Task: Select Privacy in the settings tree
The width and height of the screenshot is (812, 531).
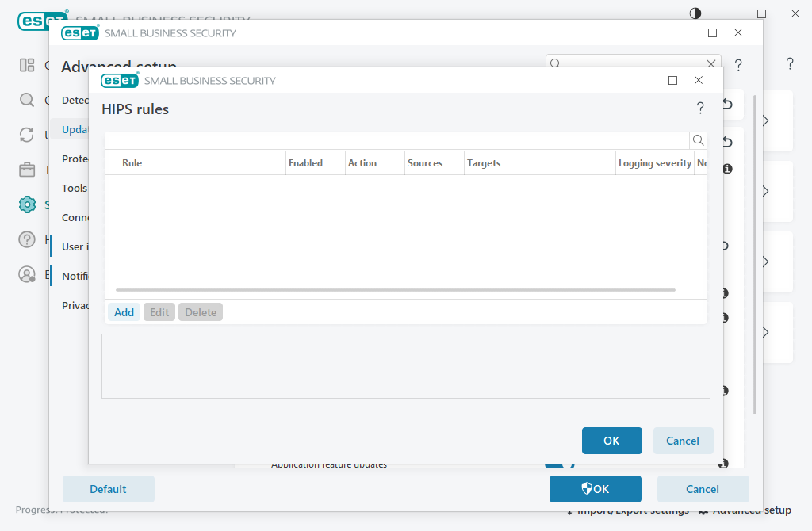Action: point(75,304)
